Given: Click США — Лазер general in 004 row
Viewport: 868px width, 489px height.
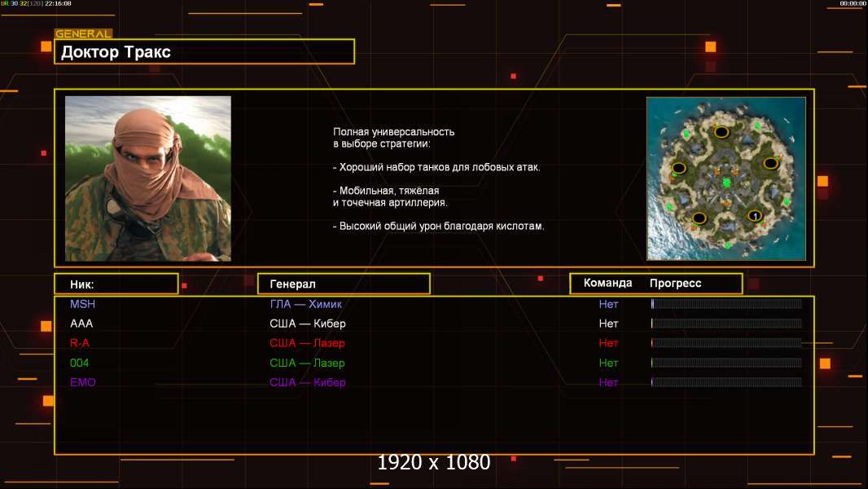Looking at the screenshot, I should point(307,363).
